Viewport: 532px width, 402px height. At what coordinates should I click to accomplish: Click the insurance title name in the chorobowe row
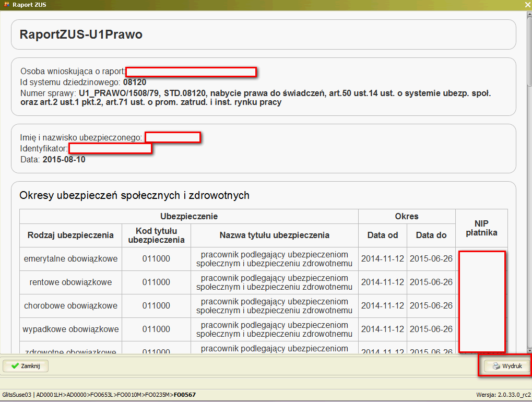point(275,305)
